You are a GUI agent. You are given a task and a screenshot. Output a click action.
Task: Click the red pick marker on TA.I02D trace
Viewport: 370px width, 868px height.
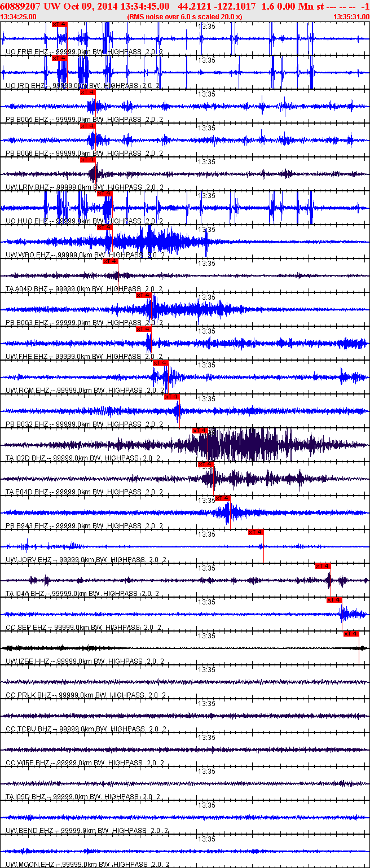coord(200,431)
